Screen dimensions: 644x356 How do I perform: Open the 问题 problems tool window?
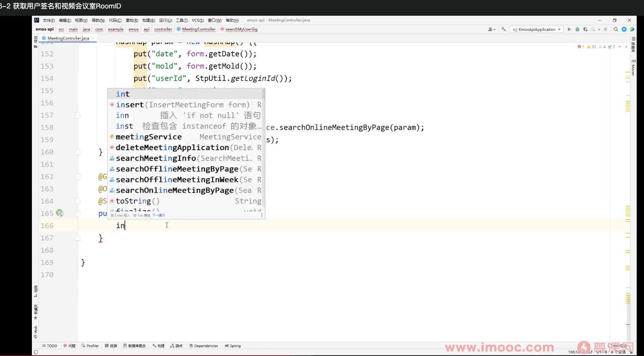point(70,346)
